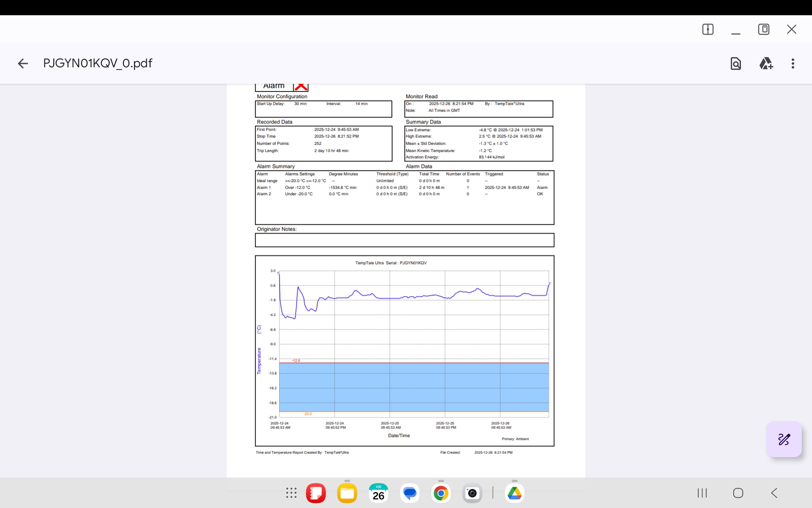Open the find-in-document search icon
The height and width of the screenshot is (508, 812).
pyautogui.click(x=736, y=63)
